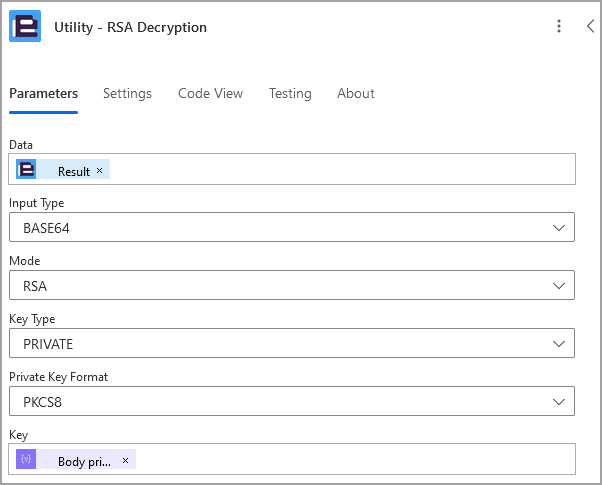Open the Key Type PRIVATE dropdown
The width and height of the screenshot is (602, 485).
pos(292,343)
